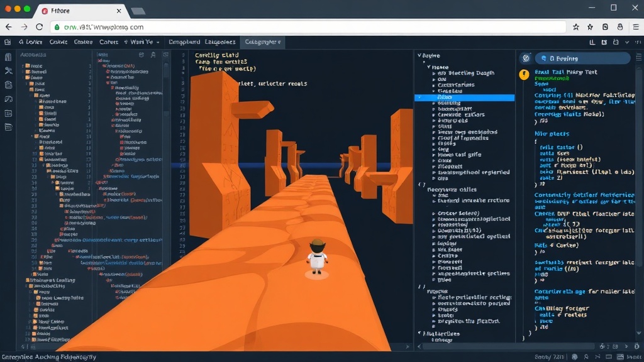The width and height of the screenshot is (644, 362).
Task: Click the top icon in the left sidebar
Action: pos(8,57)
